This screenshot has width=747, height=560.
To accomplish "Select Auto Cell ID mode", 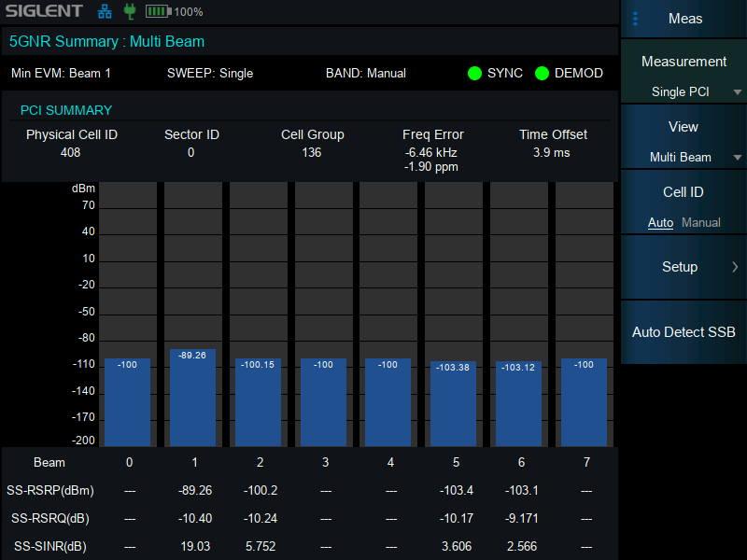I will 660,223.
